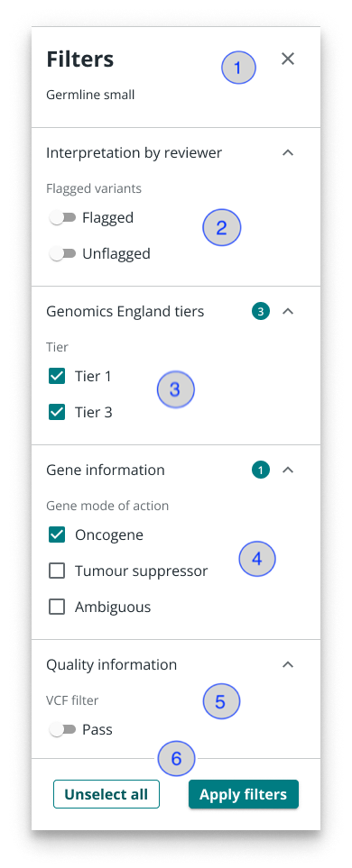The height and width of the screenshot is (868, 352).
Task: Collapse the Interpretation by reviewer section
Action: pos(288,153)
